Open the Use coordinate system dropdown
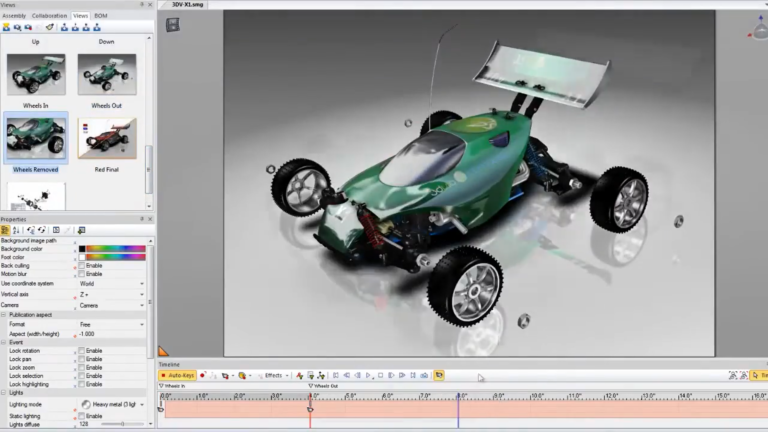 pyautogui.click(x=112, y=284)
